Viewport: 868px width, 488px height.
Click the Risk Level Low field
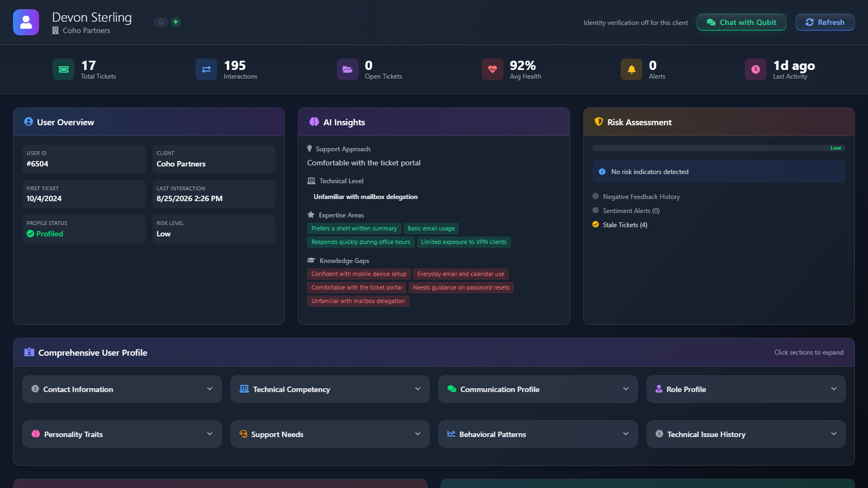(x=214, y=229)
